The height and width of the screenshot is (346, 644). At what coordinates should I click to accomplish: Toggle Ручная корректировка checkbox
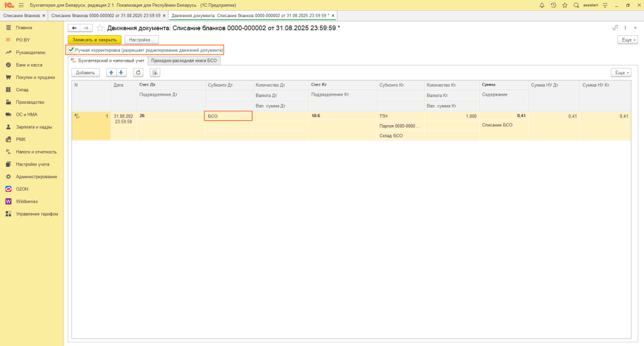point(71,50)
